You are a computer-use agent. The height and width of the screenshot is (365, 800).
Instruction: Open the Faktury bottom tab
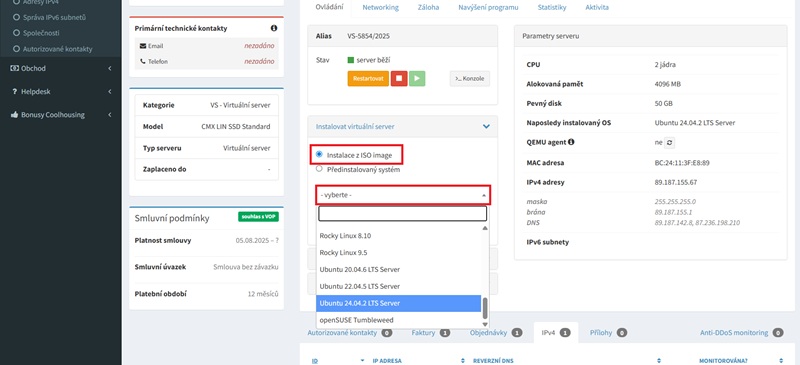tap(431, 333)
